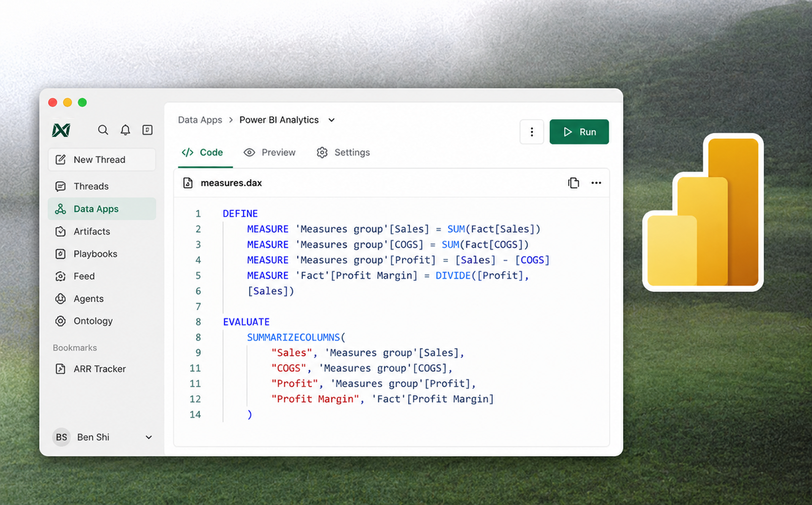Click the measures.dax file icon
This screenshot has height=505, width=812.
click(188, 183)
